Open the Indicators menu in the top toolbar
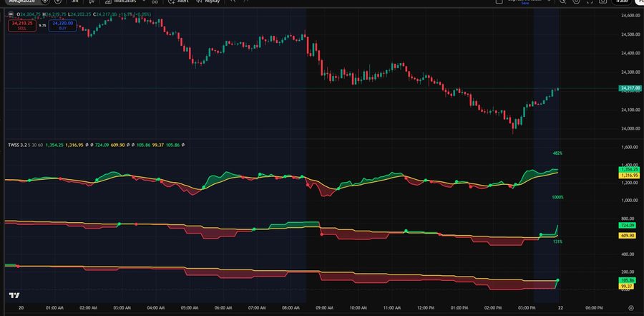 pyautogui.click(x=122, y=1)
